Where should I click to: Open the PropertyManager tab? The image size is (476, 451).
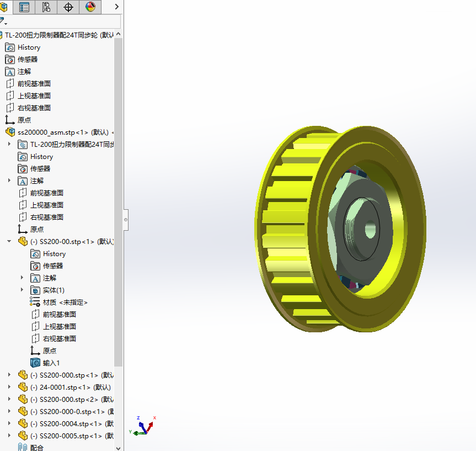[x=24, y=7]
